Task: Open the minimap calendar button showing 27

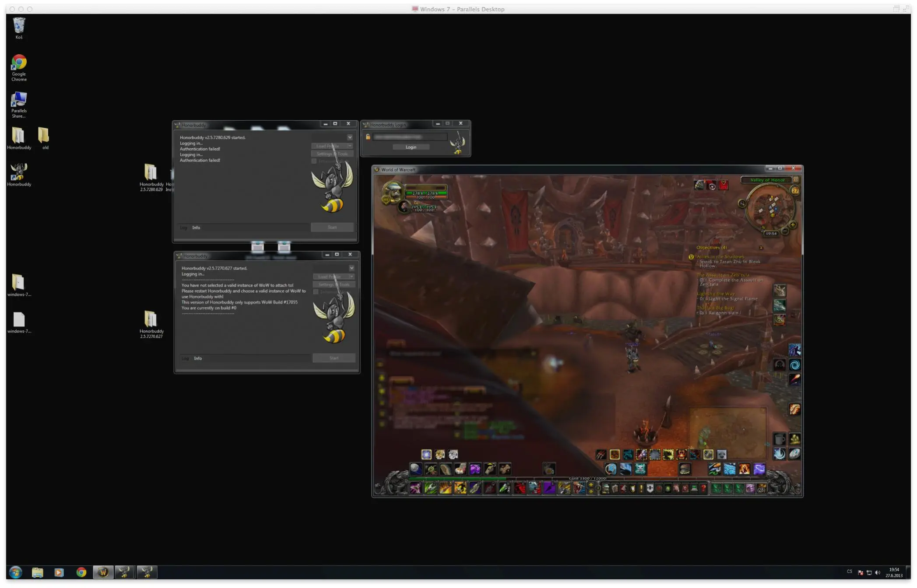Action: coord(795,190)
